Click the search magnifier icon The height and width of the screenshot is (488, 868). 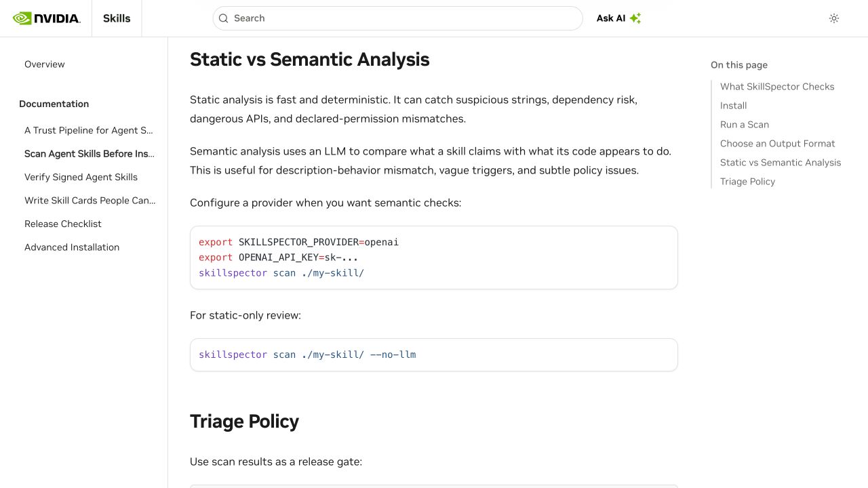[x=224, y=18]
